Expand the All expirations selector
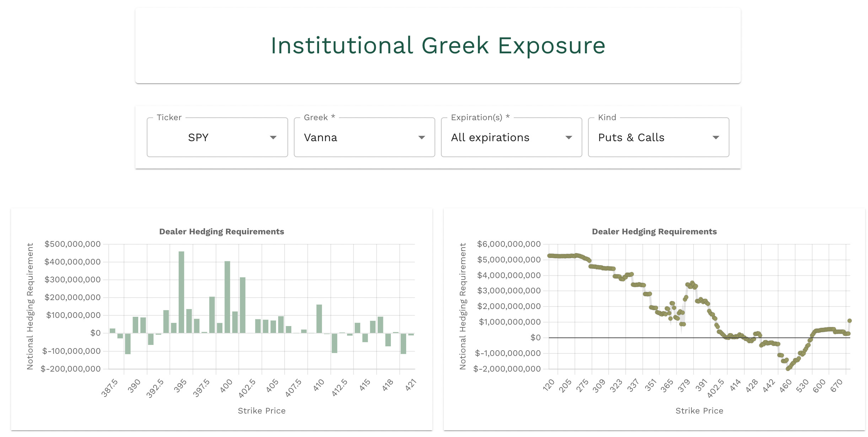This screenshot has width=868, height=437. click(x=490, y=138)
